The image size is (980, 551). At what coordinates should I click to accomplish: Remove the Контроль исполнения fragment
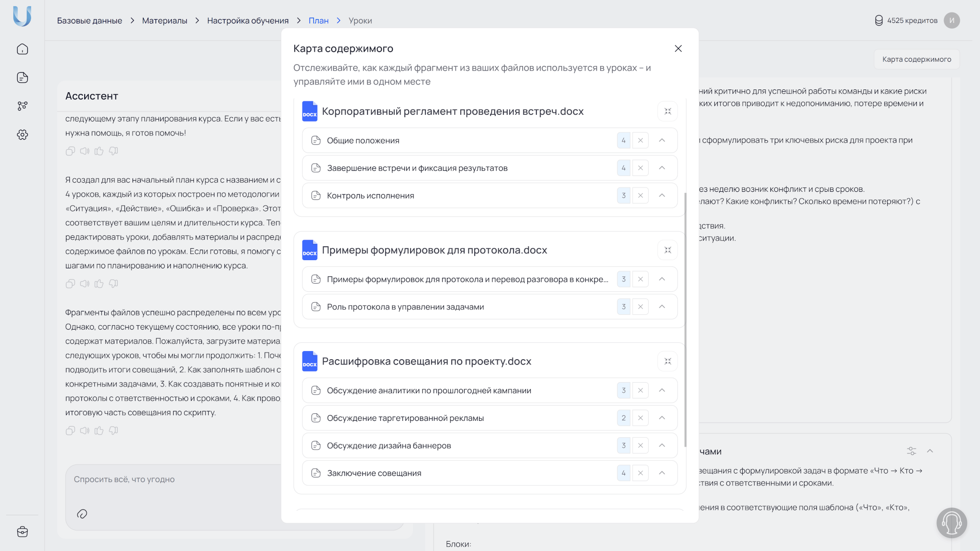(640, 196)
